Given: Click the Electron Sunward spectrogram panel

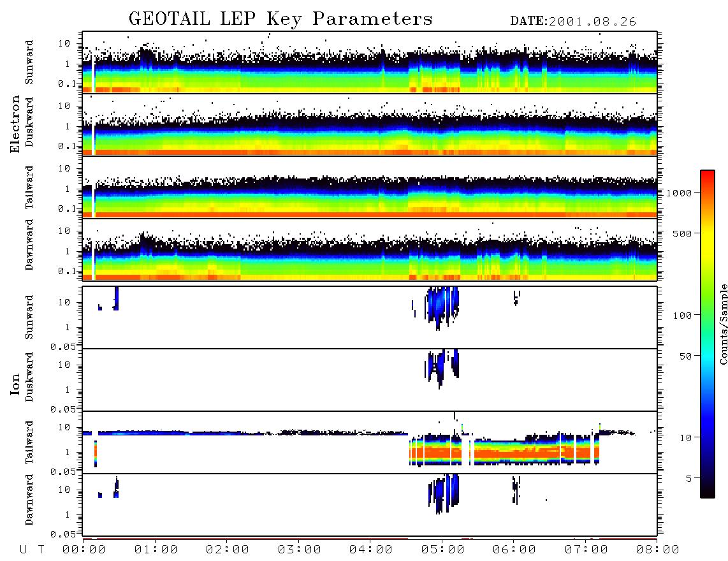Looking at the screenshot, I should pos(370,62).
